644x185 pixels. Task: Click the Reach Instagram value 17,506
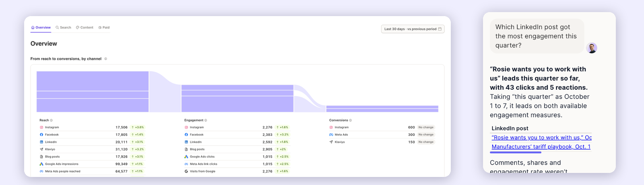[x=122, y=127]
